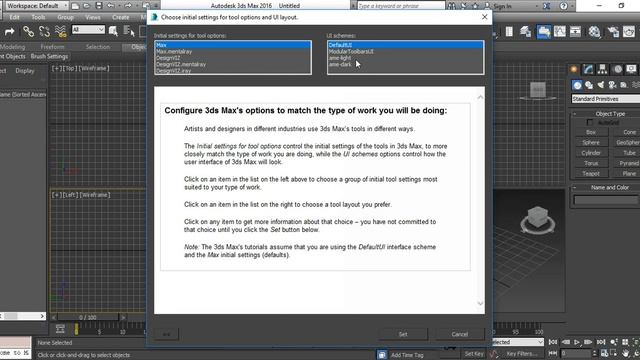Open the Tools menu
Screen dimensions: 640x360
coord(38,17)
